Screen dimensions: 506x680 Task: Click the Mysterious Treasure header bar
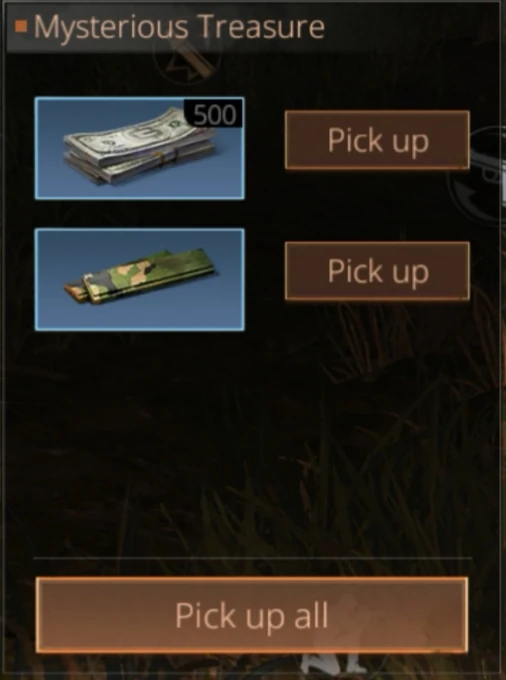pyautogui.click(x=253, y=27)
